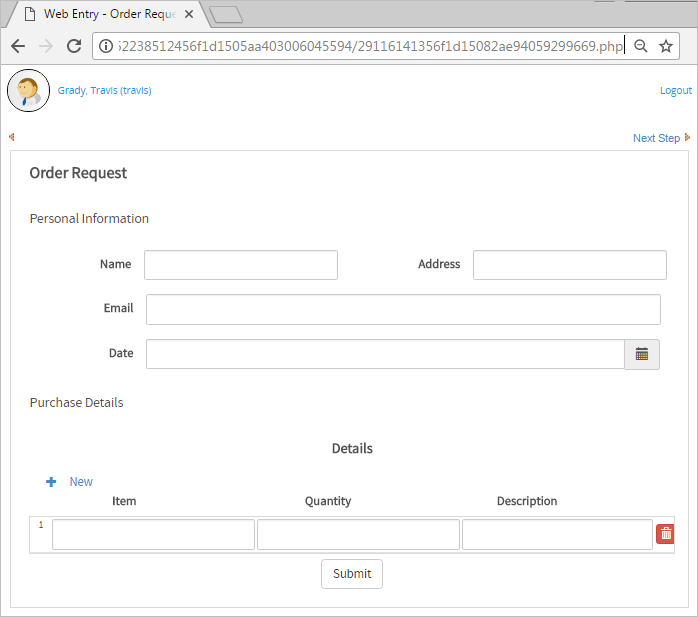The image size is (698, 617).
Task: Select the Quantity field in row 1
Action: [358, 535]
